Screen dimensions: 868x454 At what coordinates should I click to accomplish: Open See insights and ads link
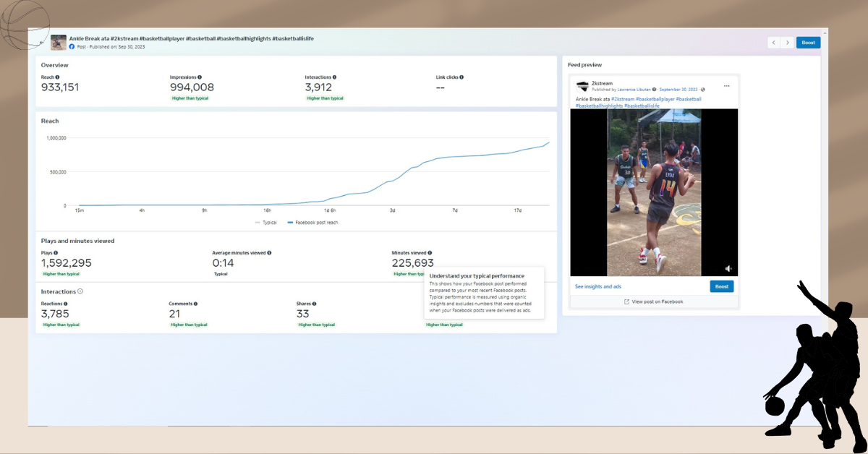(x=598, y=286)
